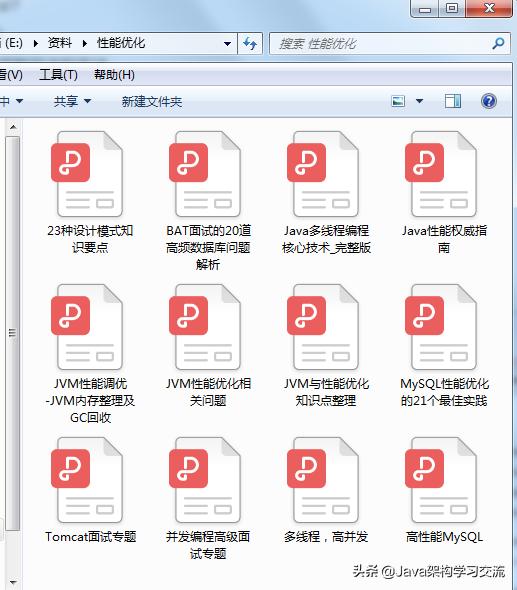The image size is (517, 590).
Task: Open the 共享 dropdown
Action: [72, 101]
